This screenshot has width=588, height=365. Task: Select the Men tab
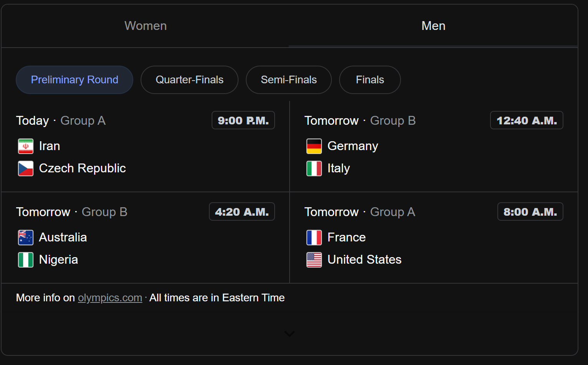pyautogui.click(x=433, y=26)
